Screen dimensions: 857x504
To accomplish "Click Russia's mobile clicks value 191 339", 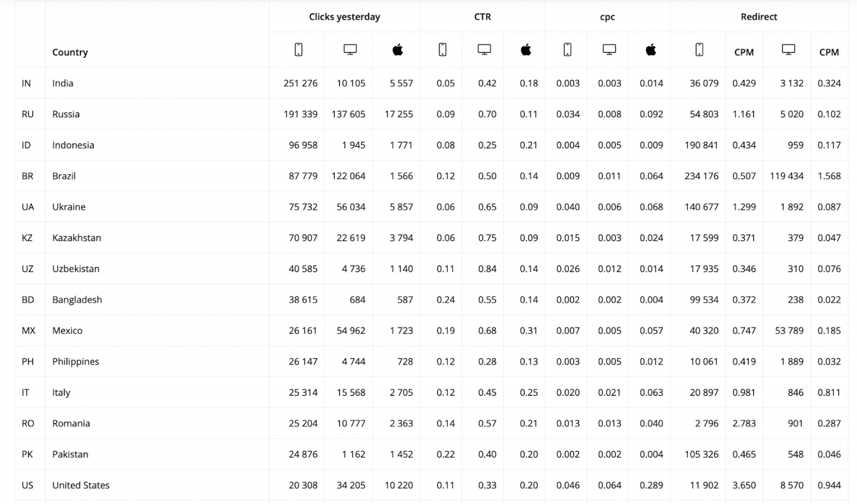I will (x=300, y=114).
